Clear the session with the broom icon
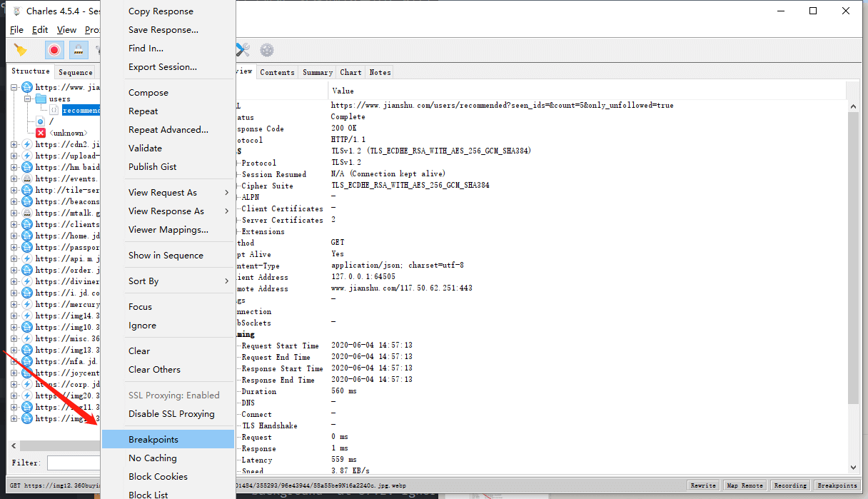The width and height of the screenshot is (868, 499). (x=20, y=50)
